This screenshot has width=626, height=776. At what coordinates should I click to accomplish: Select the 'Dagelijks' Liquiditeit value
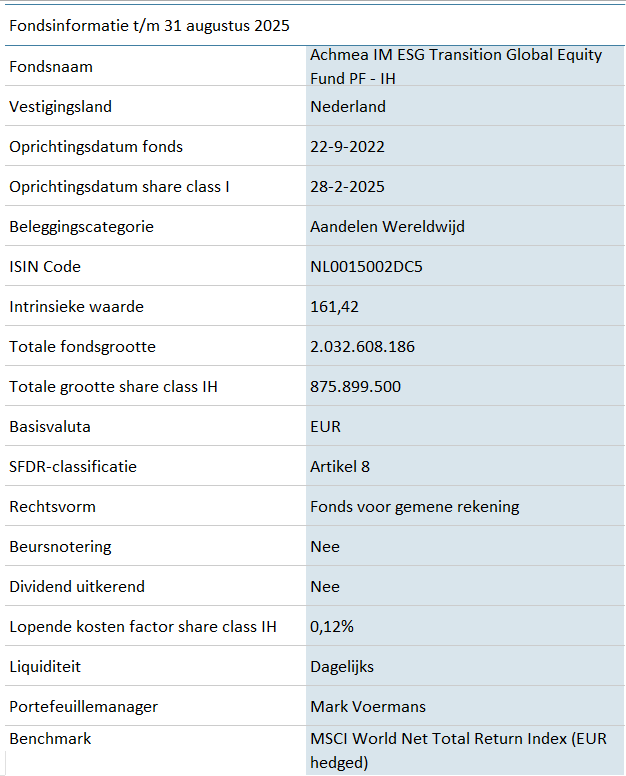342,667
